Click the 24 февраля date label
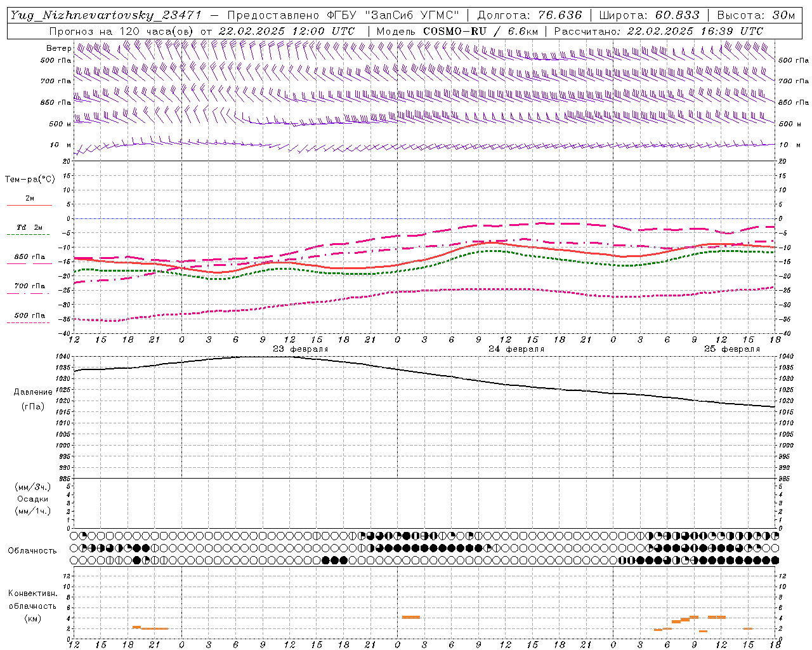The image size is (812, 650). click(x=516, y=349)
